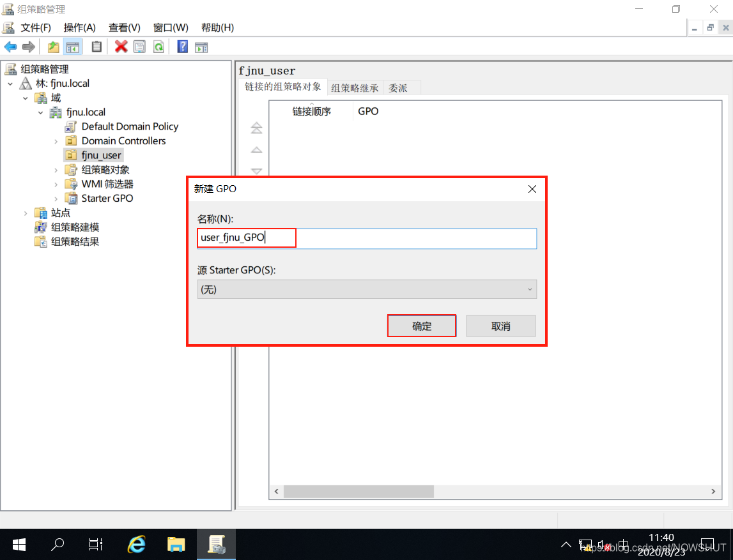The image size is (733, 560).
Task: Open the 操作(A) menu
Action: pyautogui.click(x=79, y=27)
